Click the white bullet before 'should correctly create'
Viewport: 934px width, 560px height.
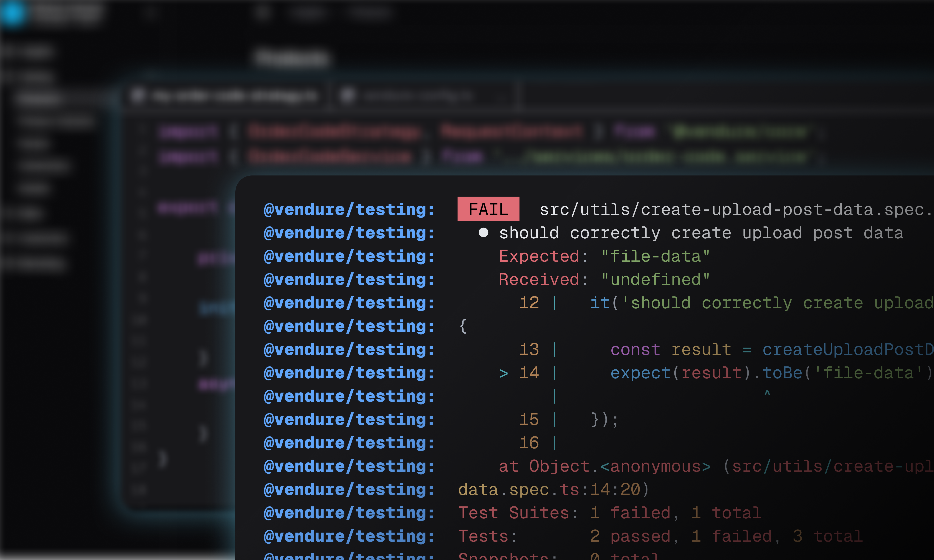pyautogui.click(x=483, y=232)
